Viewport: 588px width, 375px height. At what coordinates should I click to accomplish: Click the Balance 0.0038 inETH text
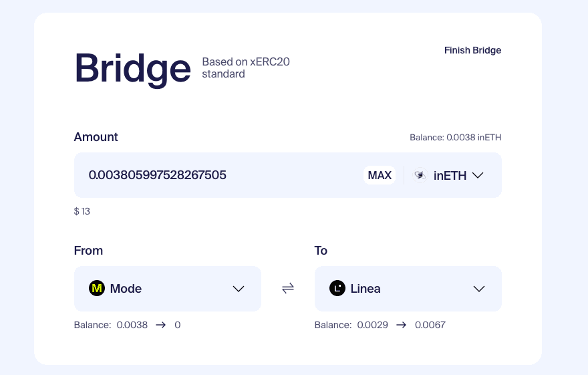(x=455, y=138)
